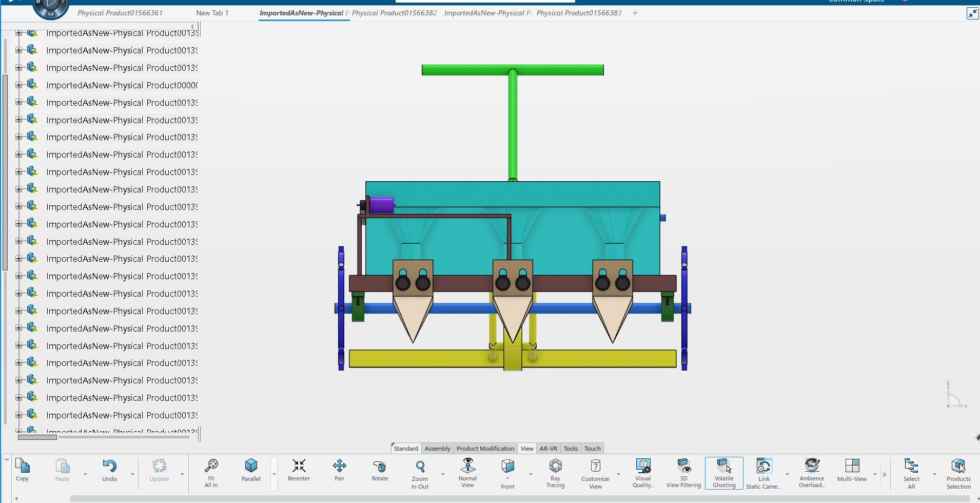The image size is (980, 503).
Task: Open dropdown arrow next to Paste
Action: pyautogui.click(x=85, y=474)
